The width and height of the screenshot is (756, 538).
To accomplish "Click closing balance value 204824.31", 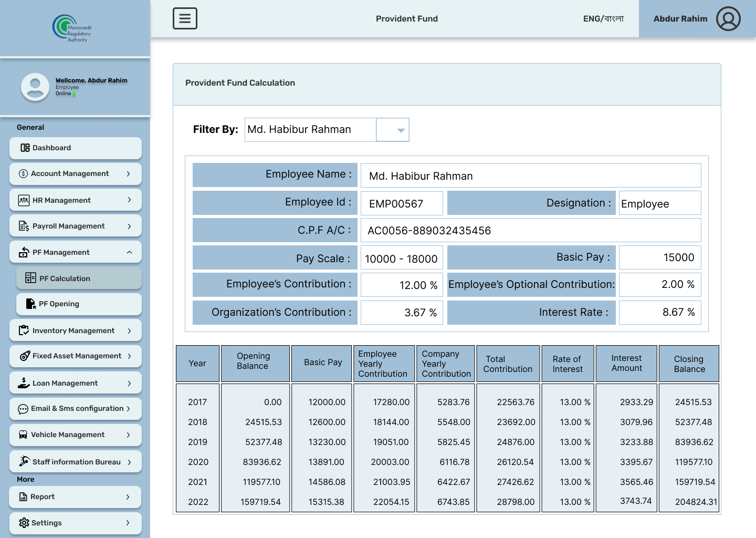I will (x=696, y=502).
